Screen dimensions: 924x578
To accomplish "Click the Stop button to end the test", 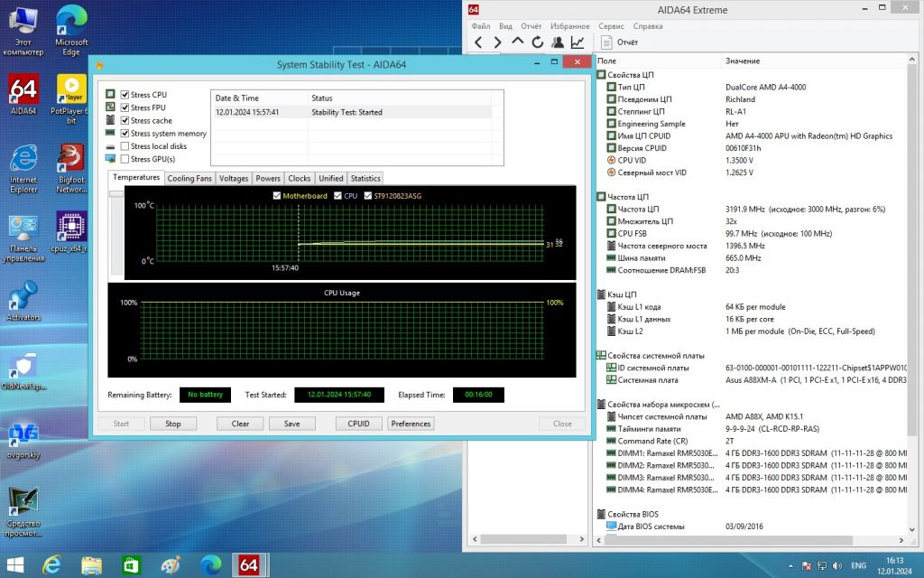I will tap(173, 424).
